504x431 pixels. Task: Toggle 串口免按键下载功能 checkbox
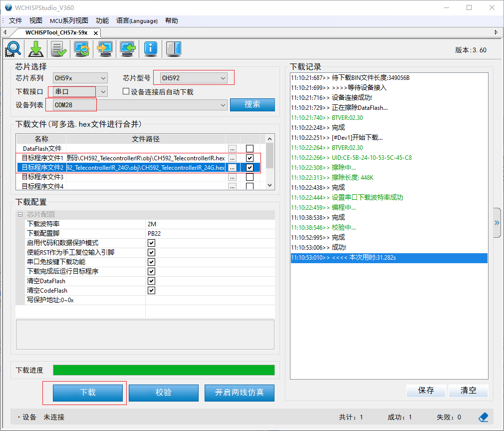(151, 262)
